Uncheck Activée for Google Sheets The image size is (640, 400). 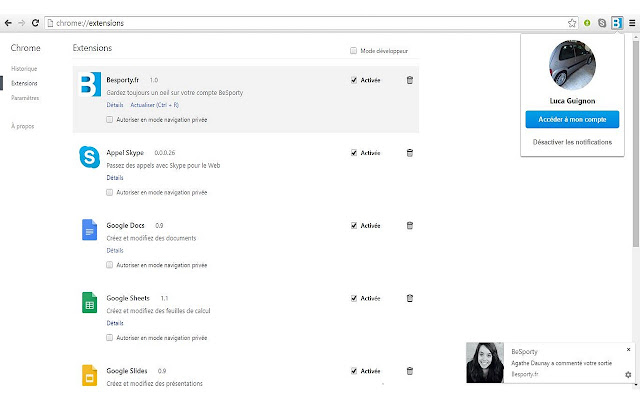(354, 298)
